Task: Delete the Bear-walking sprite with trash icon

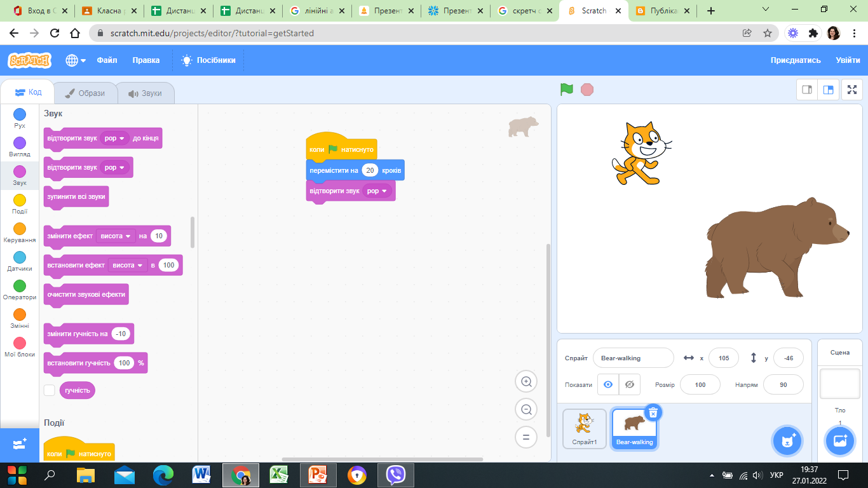Action: (653, 413)
